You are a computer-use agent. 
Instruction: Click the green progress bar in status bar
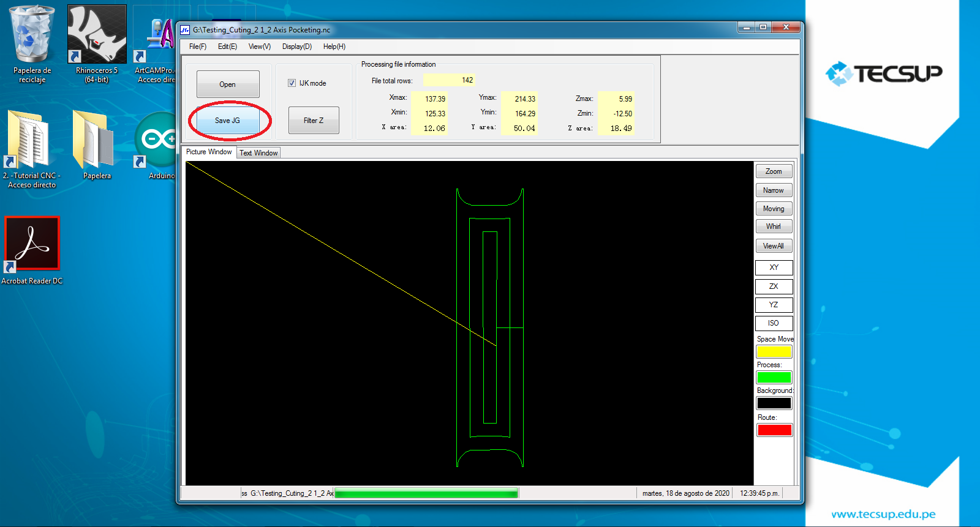pos(426,493)
